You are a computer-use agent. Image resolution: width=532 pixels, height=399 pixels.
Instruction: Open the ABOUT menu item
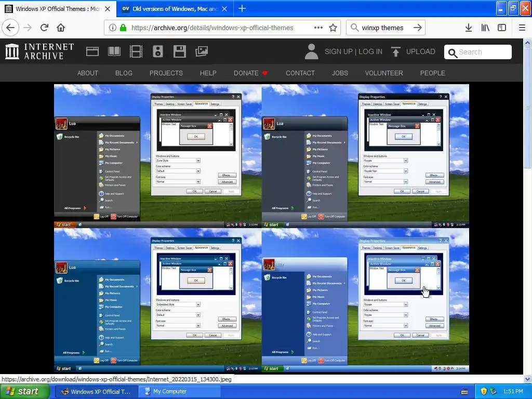(87, 73)
